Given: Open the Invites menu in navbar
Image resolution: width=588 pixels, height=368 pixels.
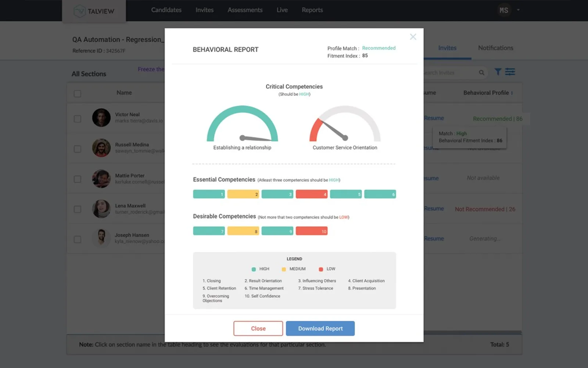Looking at the screenshot, I should (204, 10).
